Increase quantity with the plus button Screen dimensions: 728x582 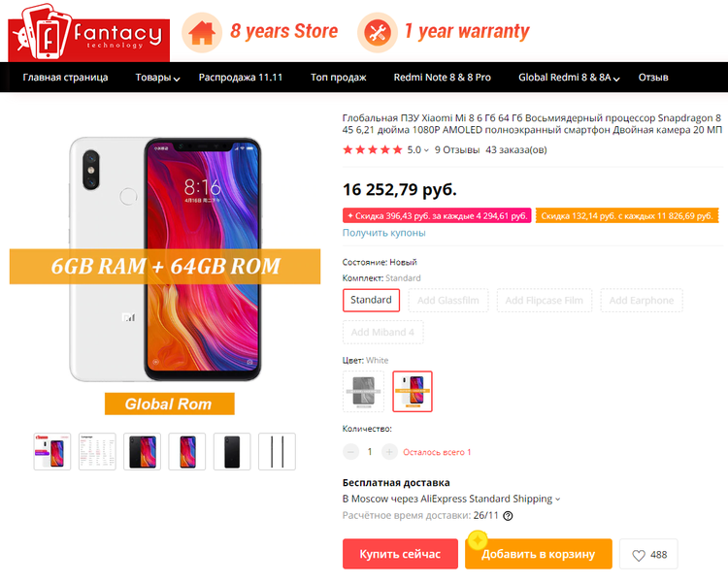(389, 452)
